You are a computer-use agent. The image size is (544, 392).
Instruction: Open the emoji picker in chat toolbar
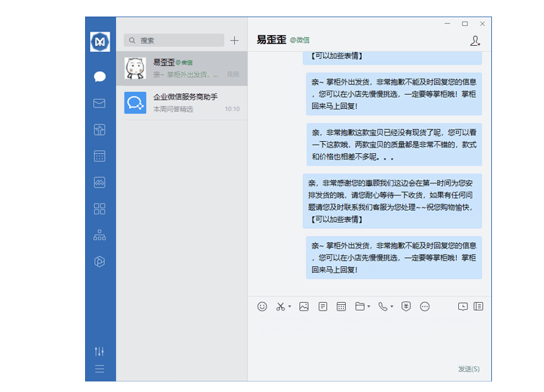tap(262, 307)
